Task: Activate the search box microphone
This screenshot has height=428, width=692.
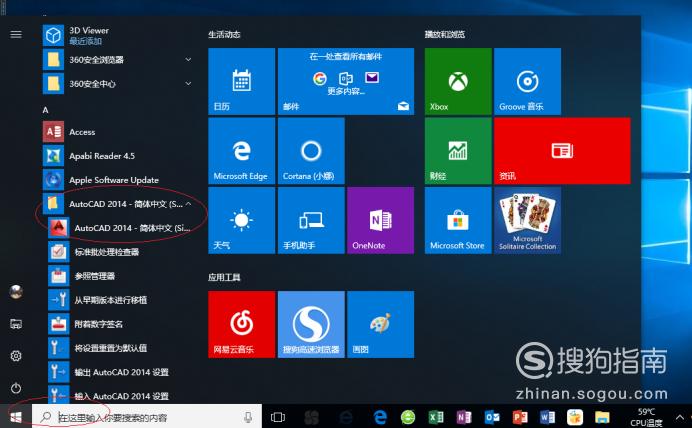Action: pos(248,417)
